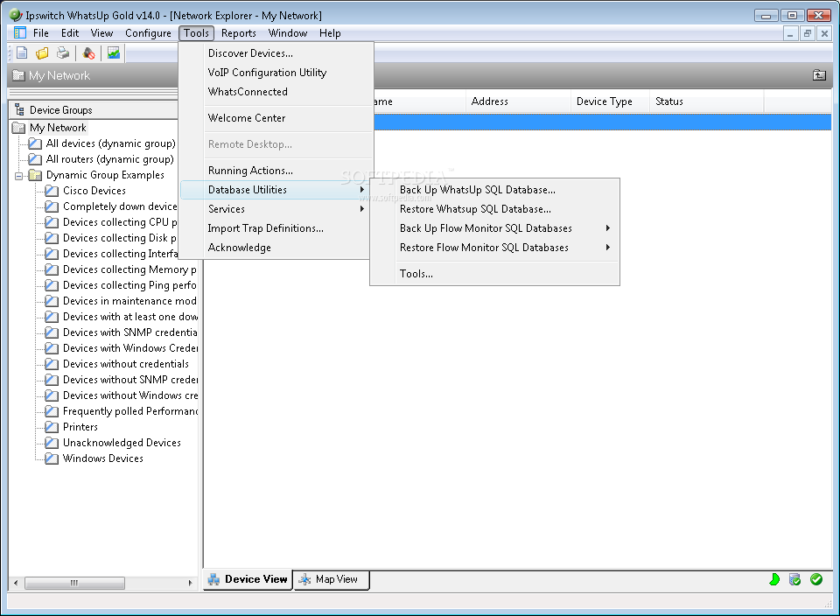The image size is (840, 616).
Task: Choose Back Up WhatsUp SQL Database...
Action: coord(494,190)
